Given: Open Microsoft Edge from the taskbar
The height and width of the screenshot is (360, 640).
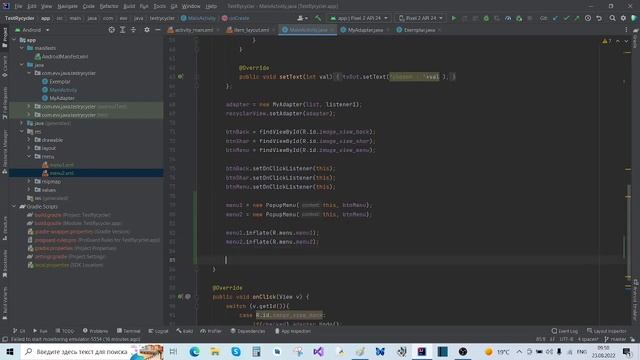Looking at the screenshot, I should 194,351.
